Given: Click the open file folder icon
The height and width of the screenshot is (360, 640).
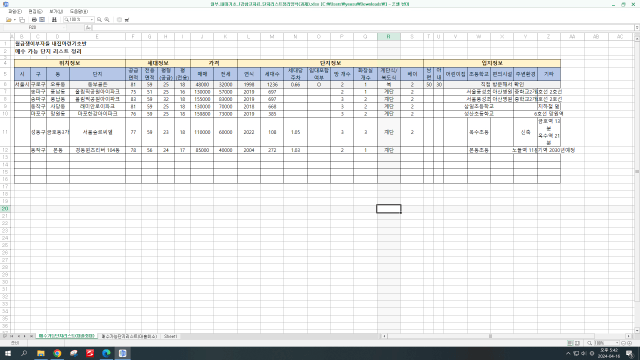Looking at the screenshot, I should tap(9, 20).
